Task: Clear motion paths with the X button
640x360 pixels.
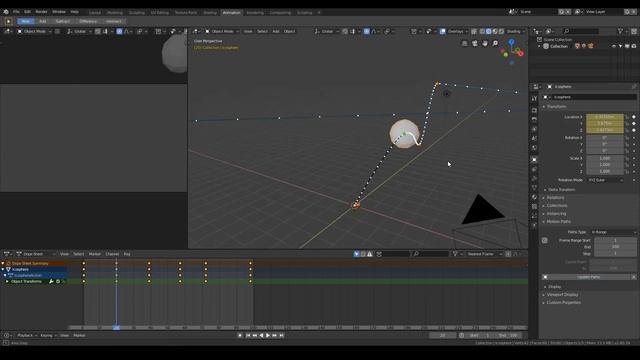Action: click(x=634, y=277)
